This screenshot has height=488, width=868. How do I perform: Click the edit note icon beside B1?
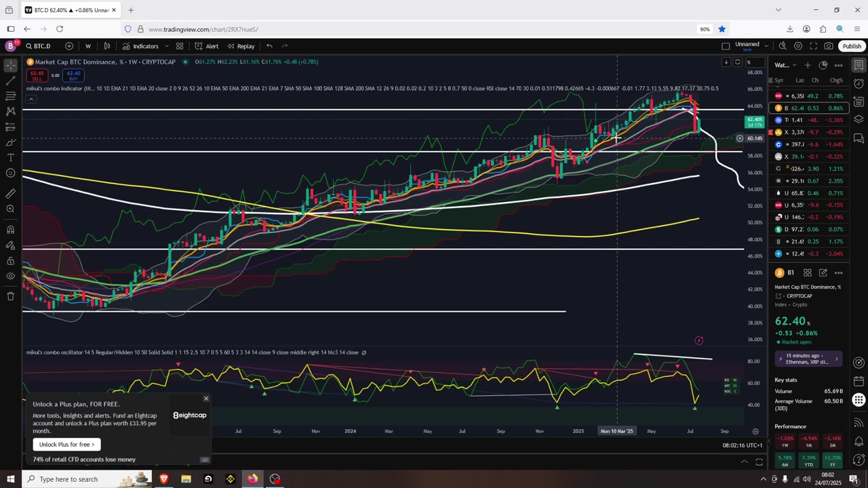823,272
